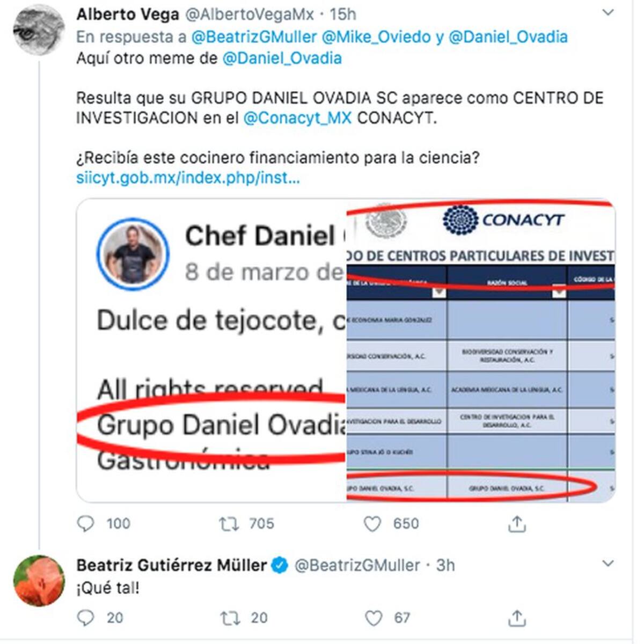Retweet Beatriz Gutiérrez Müller's tweet
The height and width of the screenshot is (644, 644).
[x=231, y=618]
